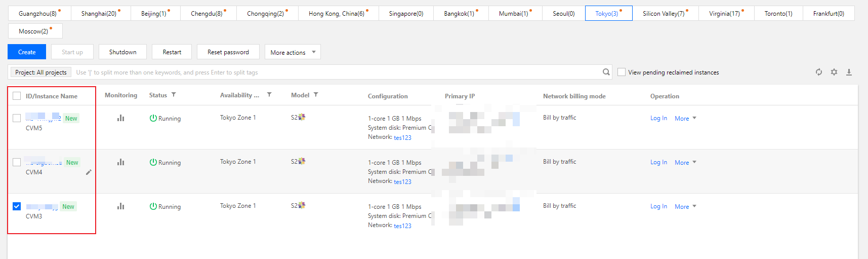
Task: Expand More menu for CVM5
Action: (x=685, y=119)
